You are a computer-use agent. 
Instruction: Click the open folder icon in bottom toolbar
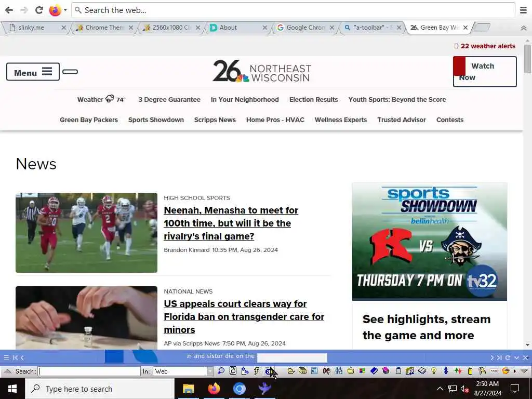click(x=291, y=371)
